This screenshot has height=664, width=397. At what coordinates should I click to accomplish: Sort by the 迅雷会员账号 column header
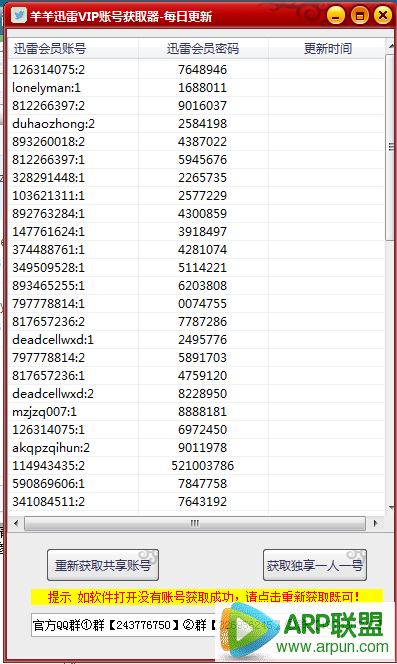[x=73, y=49]
